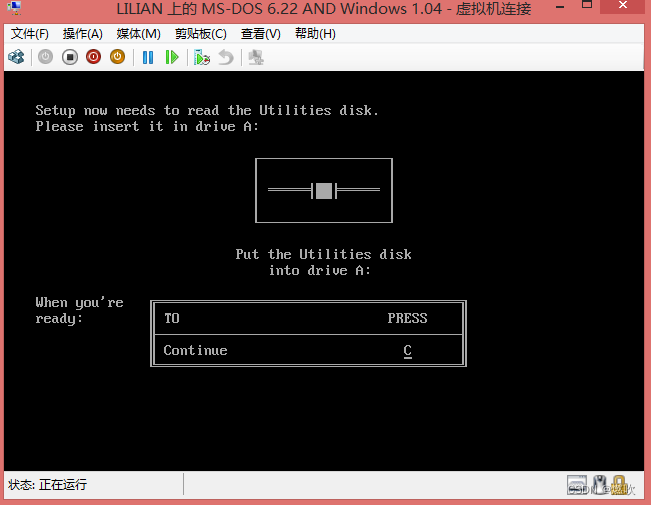This screenshot has width=651, height=505.
Task: Save VM state with orange power icon
Action: (117, 57)
